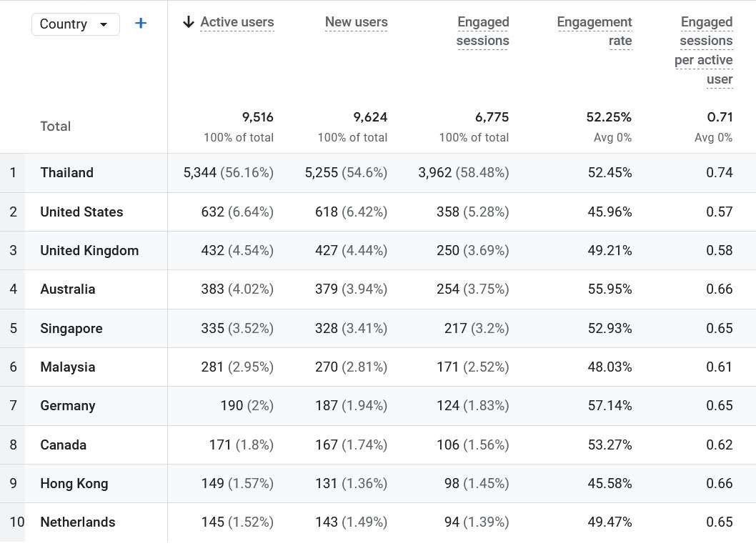Select Singapore from the country list
Screen dimensions: 756x551
(x=71, y=328)
